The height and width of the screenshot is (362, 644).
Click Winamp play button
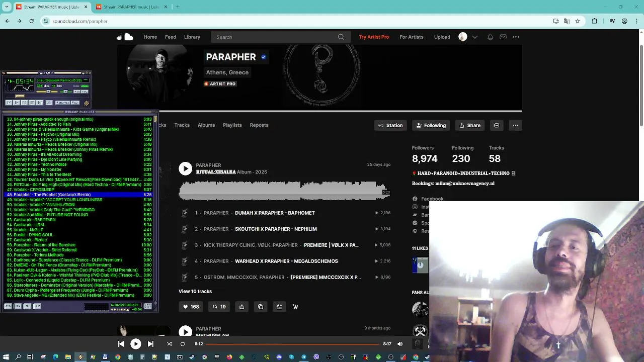tap(17, 103)
